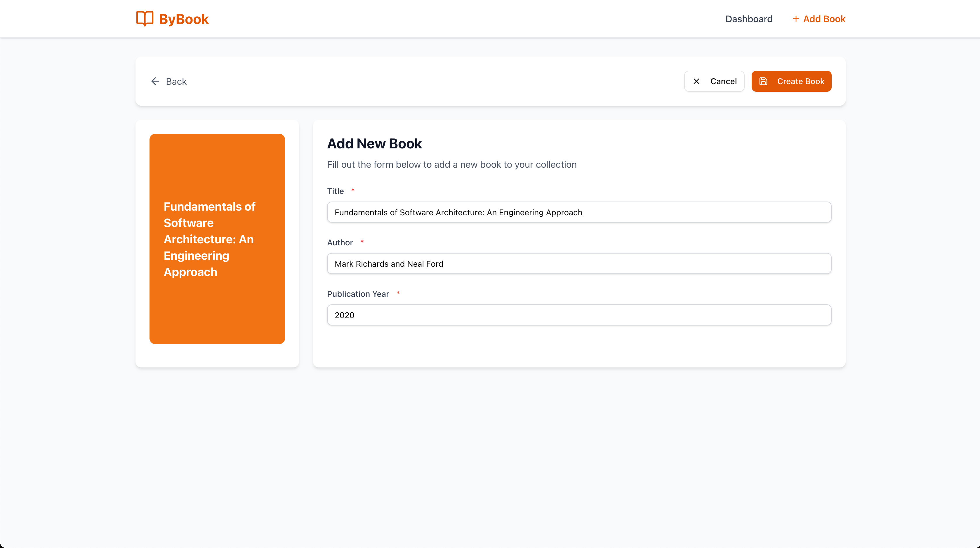Go to the Back link

(176, 81)
